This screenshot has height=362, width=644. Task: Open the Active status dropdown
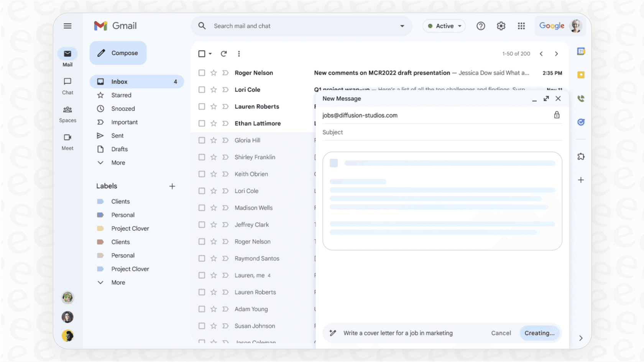pos(444,26)
